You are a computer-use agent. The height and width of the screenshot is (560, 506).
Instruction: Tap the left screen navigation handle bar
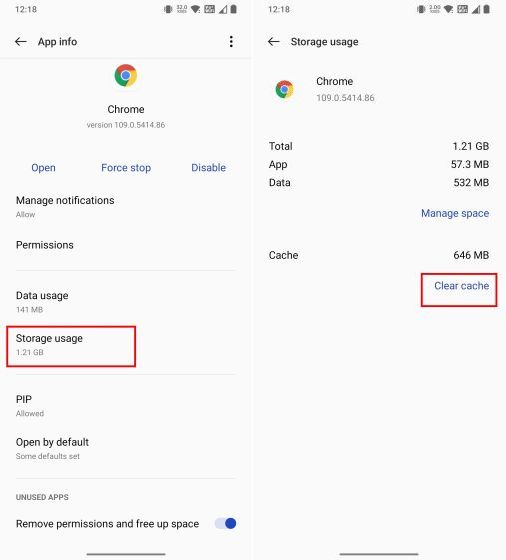[x=126, y=554]
